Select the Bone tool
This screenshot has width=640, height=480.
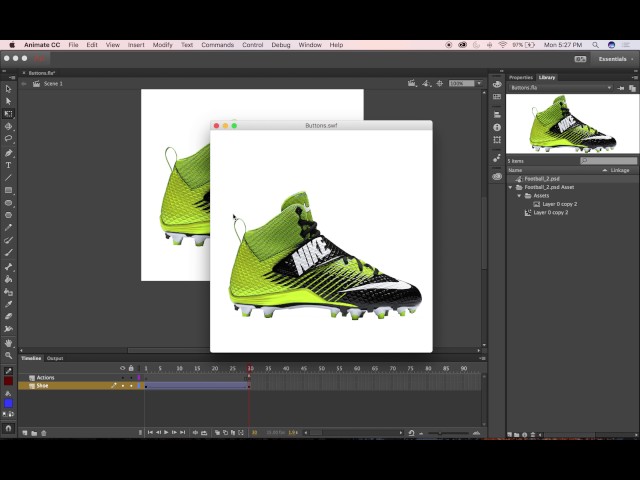(8, 267)
